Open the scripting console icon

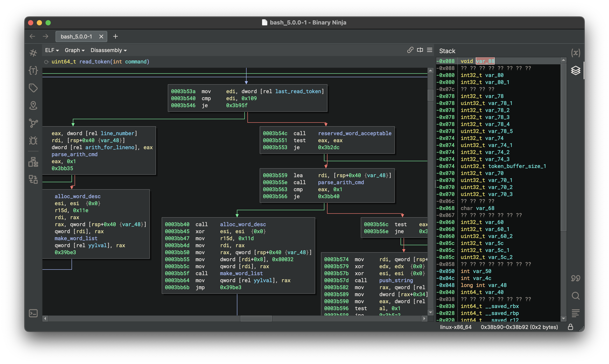click(33, 313)
